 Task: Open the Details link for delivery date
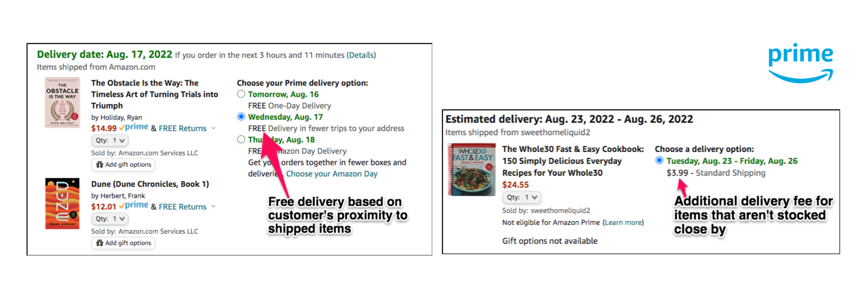pyautogui.click(x=361, y=55)
